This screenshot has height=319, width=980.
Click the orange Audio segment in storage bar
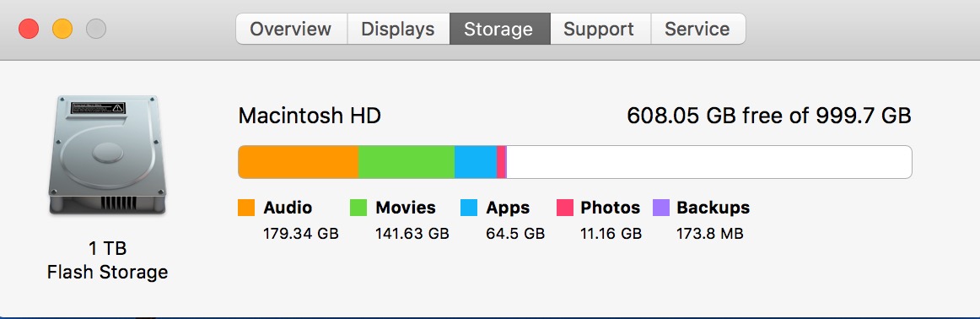coord(299,162)
